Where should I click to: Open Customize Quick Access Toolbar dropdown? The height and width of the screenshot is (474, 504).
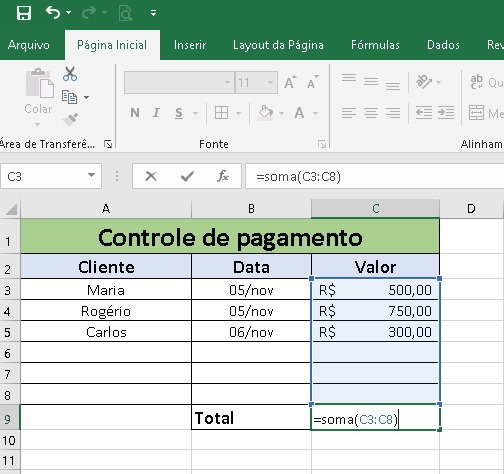pos(153,13)
